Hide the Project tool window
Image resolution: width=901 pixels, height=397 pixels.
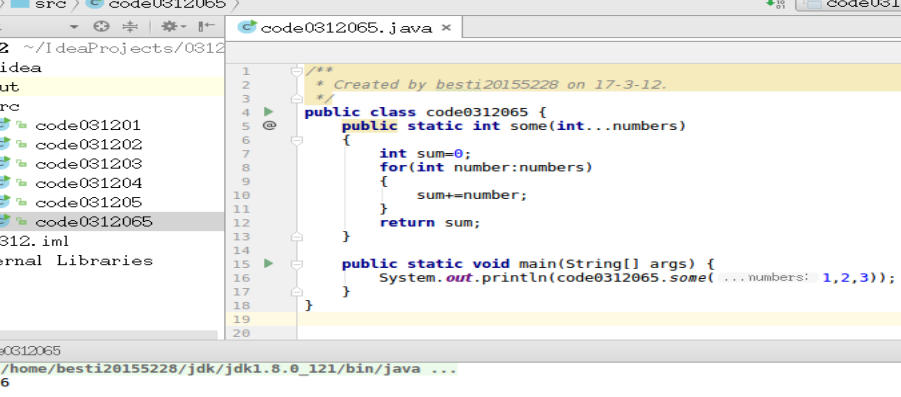pyautogui.click(x=206, y=26)
